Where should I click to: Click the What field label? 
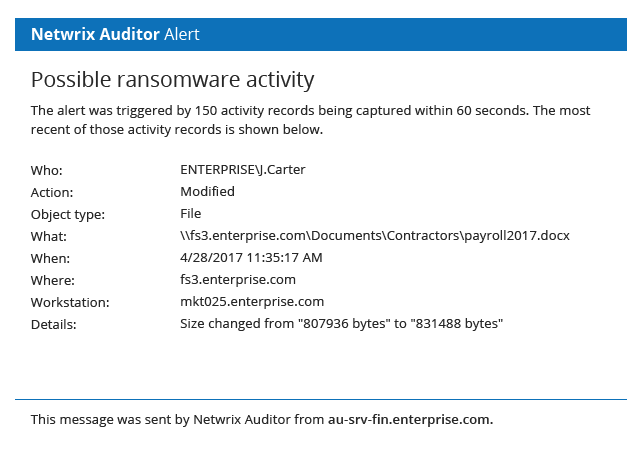pyautogui.click(x=49, y=236)
